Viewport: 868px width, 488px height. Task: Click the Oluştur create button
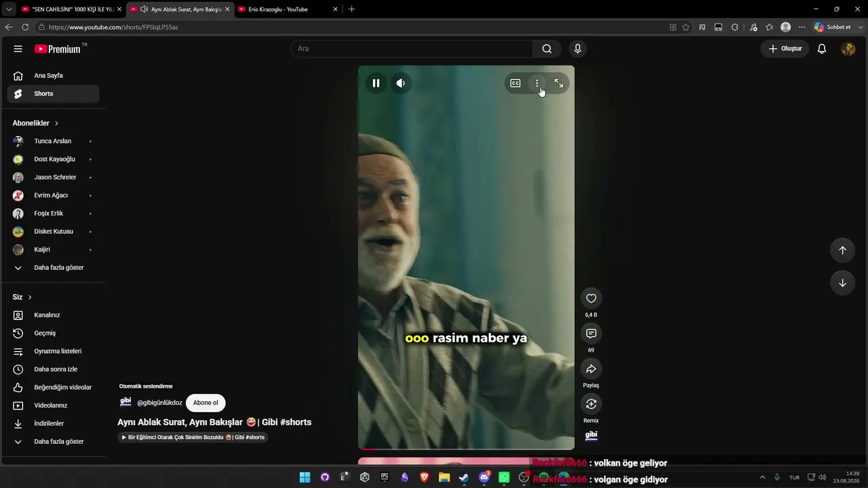(x=785, y=49)
